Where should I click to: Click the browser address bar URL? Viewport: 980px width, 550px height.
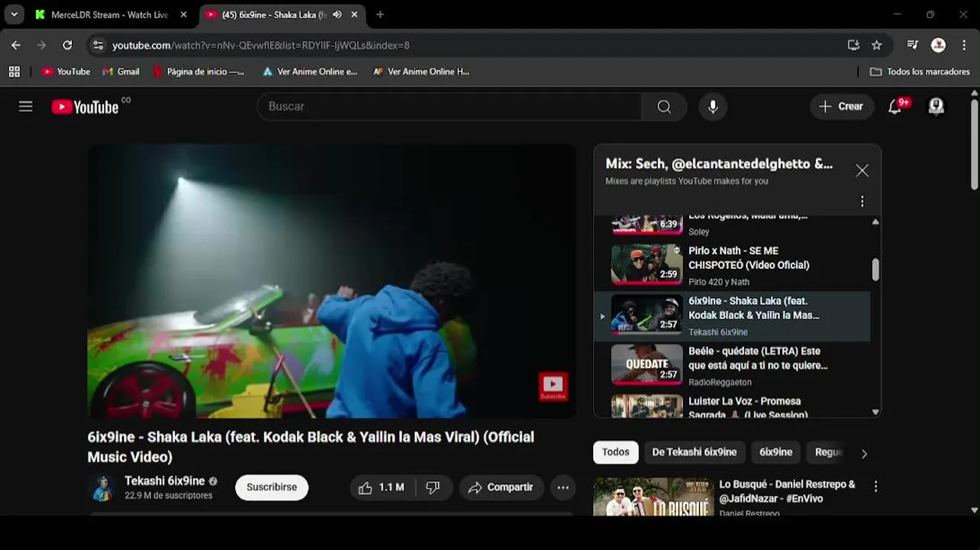(261, 46)
